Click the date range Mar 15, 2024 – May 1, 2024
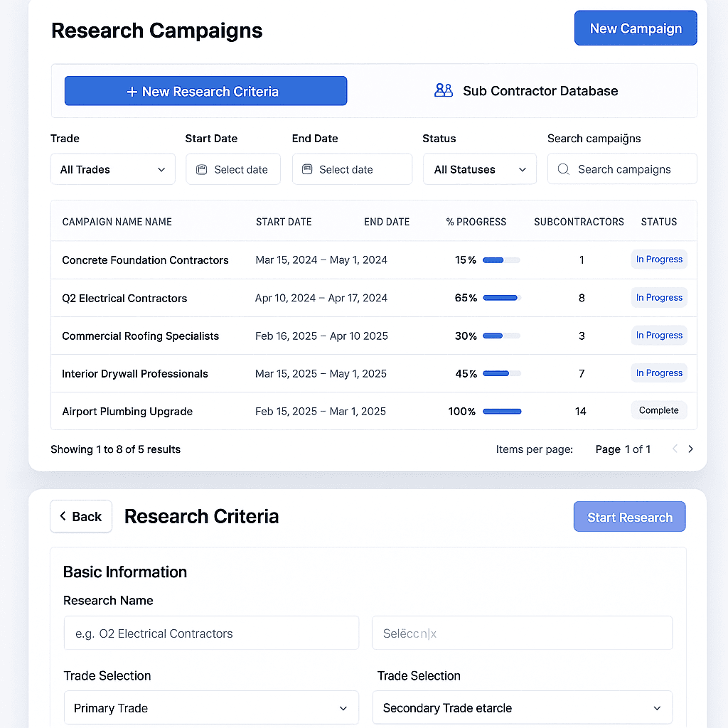728x728 pixels. 321,260
